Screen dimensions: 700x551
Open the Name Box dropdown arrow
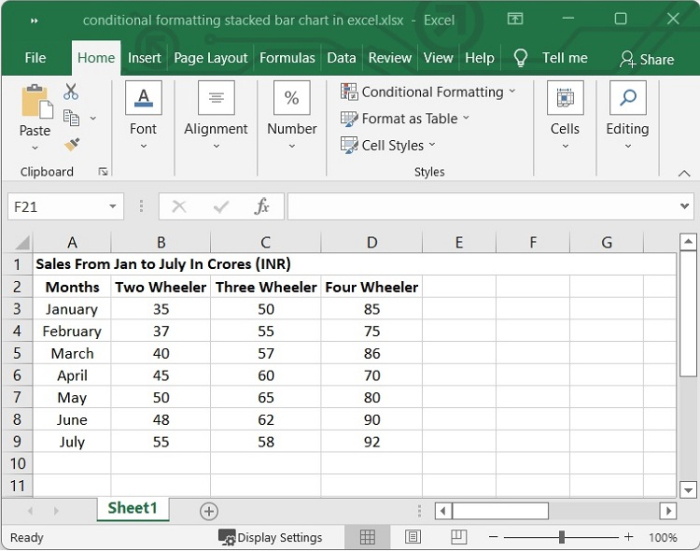click(x=113, y=207)
